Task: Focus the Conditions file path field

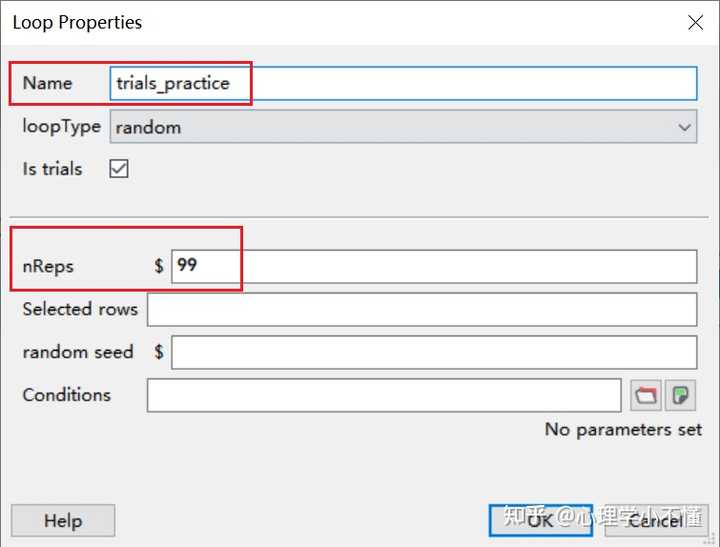Action: 384,395
